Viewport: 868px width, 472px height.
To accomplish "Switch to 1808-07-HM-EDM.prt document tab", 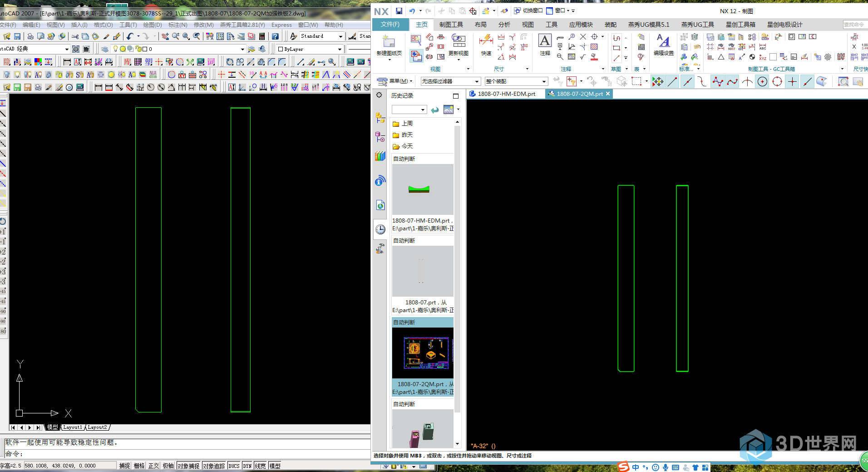I will click(506, 94).
